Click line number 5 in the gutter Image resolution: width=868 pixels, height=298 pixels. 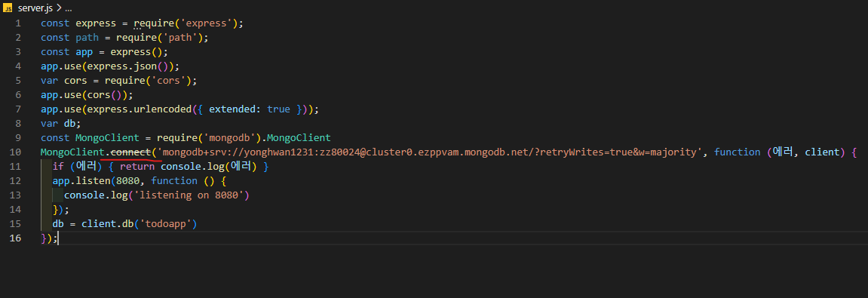(x=18, y=80)
